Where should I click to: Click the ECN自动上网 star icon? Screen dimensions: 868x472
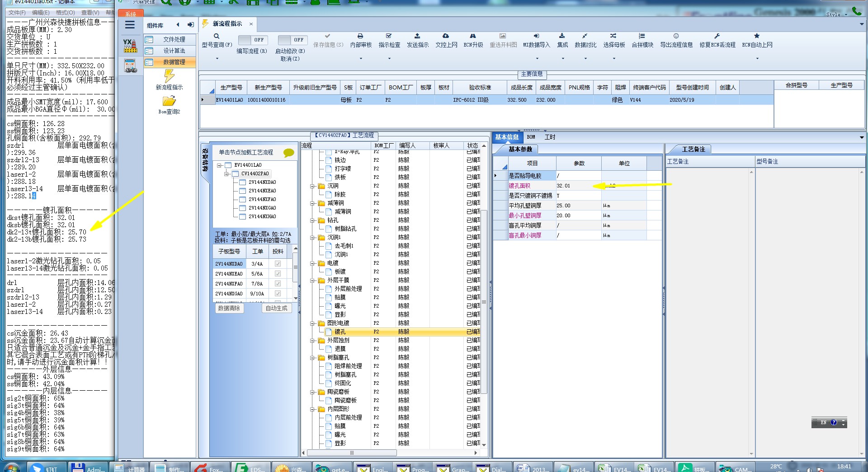757,36
